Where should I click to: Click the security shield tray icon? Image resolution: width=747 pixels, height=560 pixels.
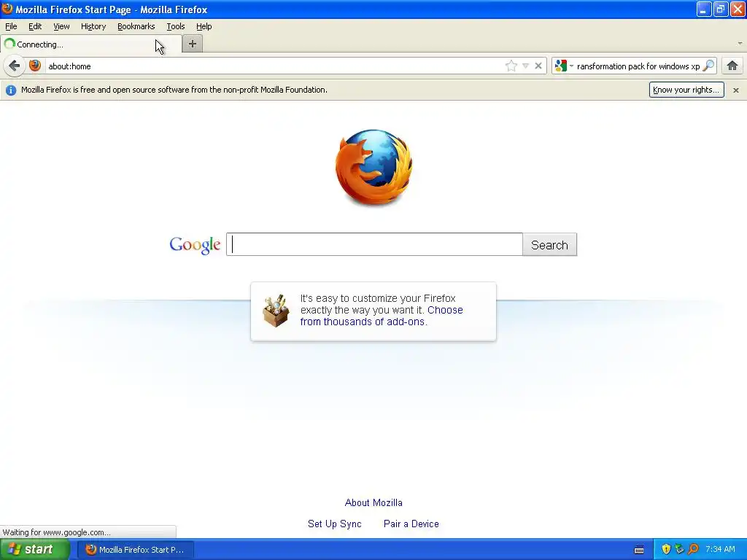click(666, 549)
